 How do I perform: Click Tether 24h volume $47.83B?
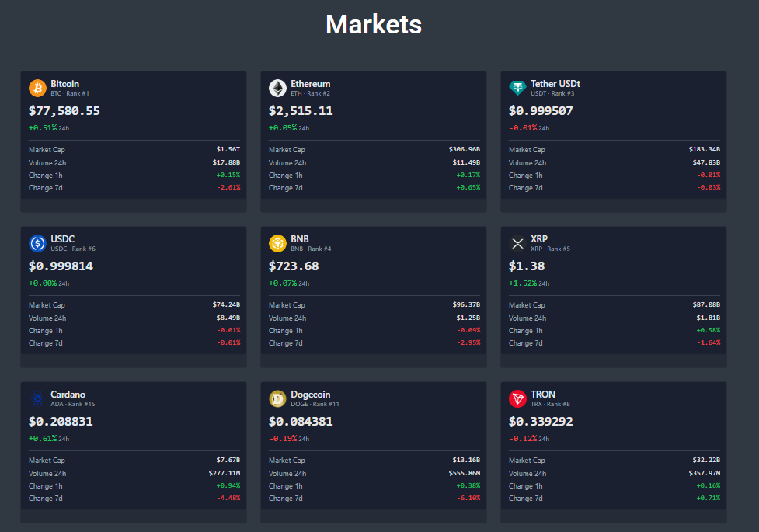[x=706, y=162]
